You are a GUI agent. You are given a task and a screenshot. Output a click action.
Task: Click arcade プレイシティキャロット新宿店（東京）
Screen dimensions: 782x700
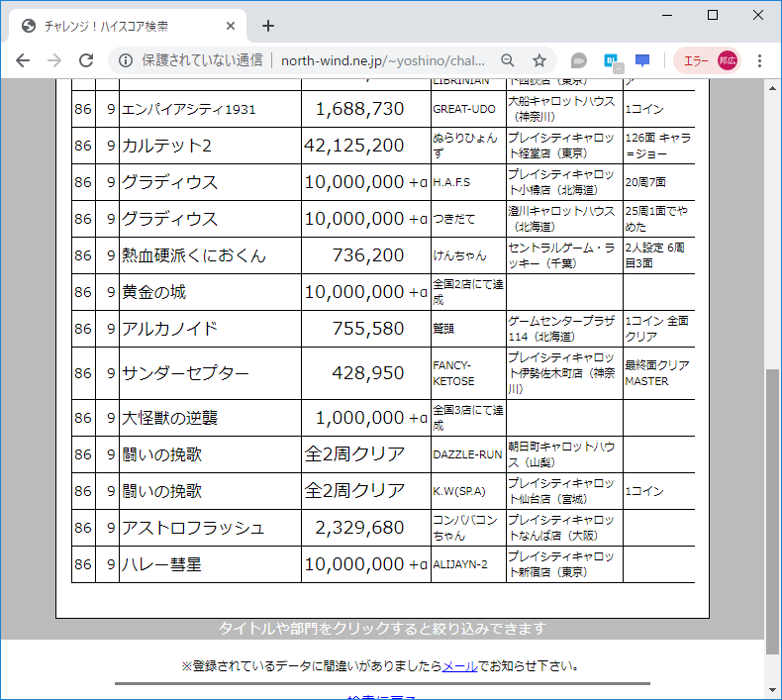click(561, 564)
